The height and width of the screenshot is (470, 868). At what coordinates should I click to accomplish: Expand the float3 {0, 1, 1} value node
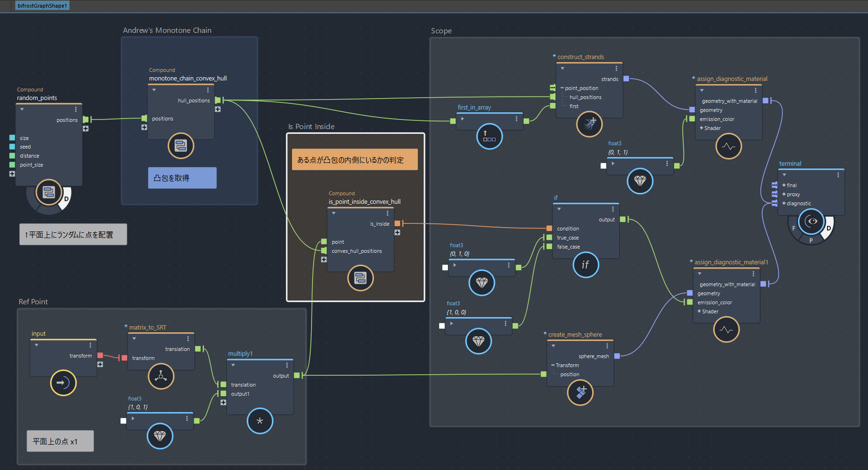[x=613, y=164]
